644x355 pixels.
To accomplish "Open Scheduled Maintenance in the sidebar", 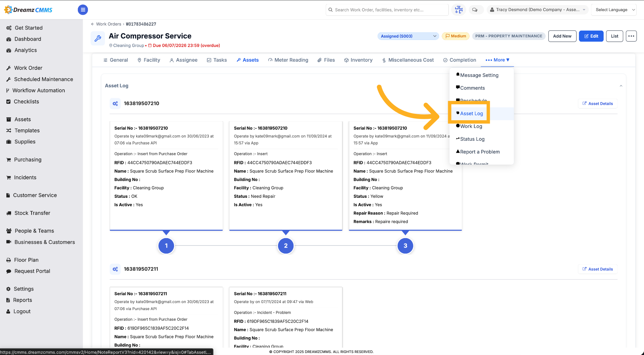I will tap(43, 79).
